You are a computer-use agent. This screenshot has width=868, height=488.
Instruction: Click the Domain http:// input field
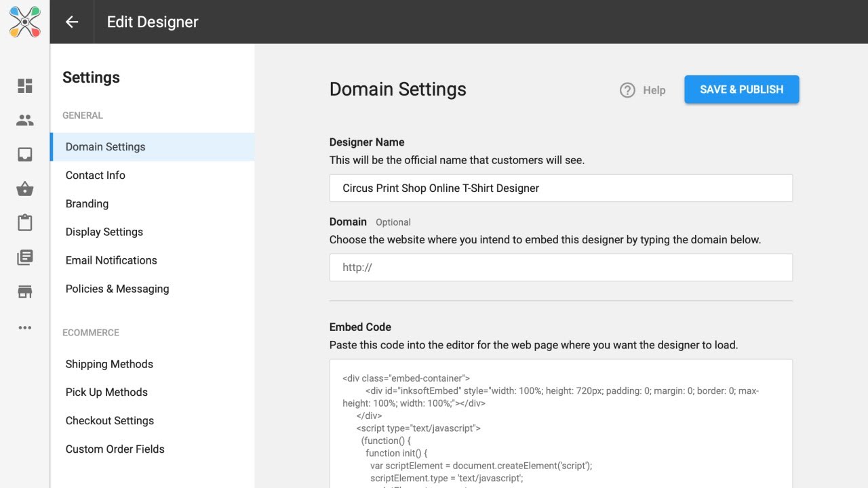pyautogui.click(x=561, y=268)
